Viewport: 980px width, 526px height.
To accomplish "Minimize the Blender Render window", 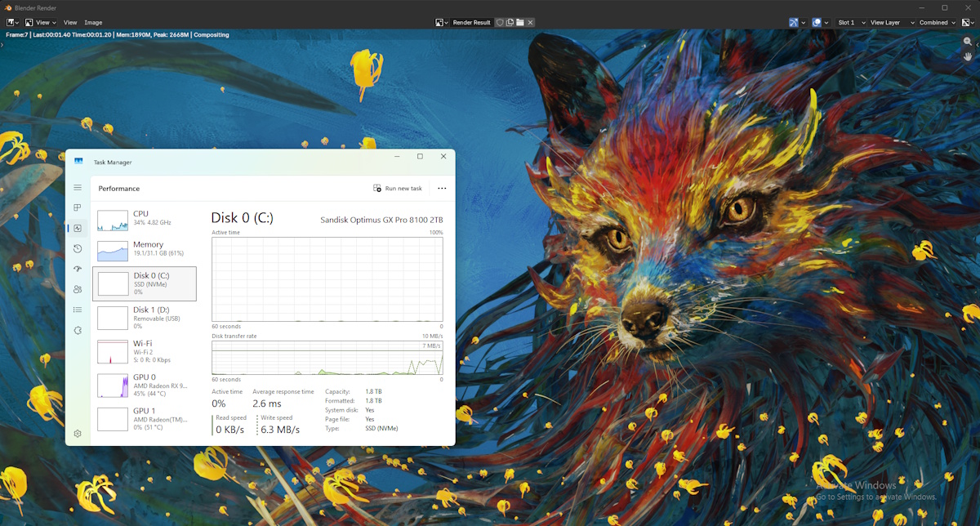I will point(922,7).
